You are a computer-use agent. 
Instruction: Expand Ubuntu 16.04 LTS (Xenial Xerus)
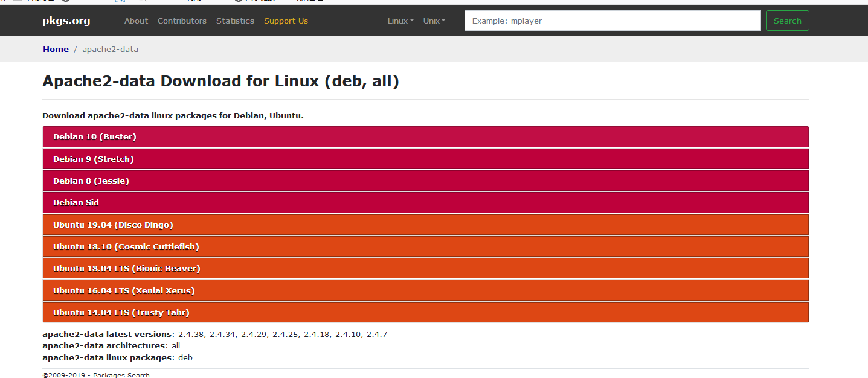pos(426,290)
